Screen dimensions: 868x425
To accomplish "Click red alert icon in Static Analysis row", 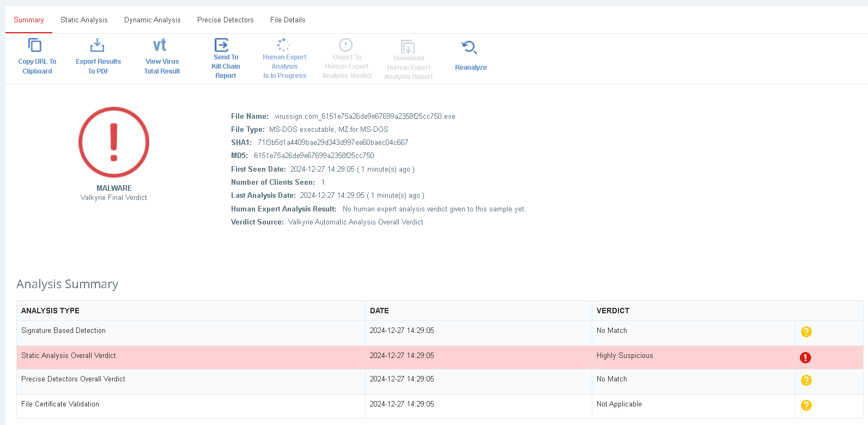I will coord(805,357).
